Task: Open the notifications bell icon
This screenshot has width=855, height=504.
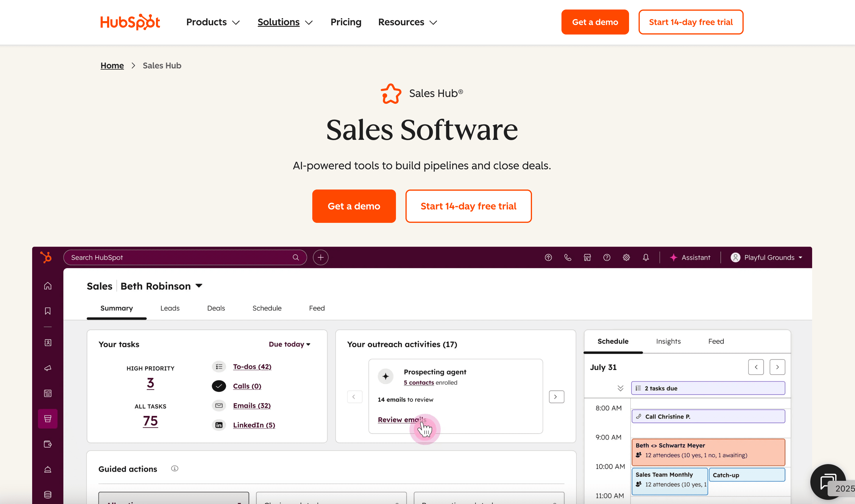Action: click(x=646, y=257)
